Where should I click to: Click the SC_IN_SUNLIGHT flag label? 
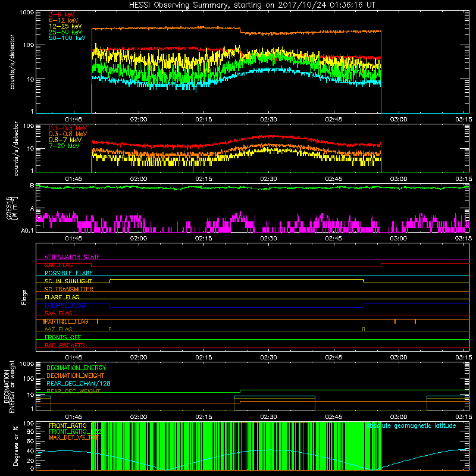pos(68,281)
